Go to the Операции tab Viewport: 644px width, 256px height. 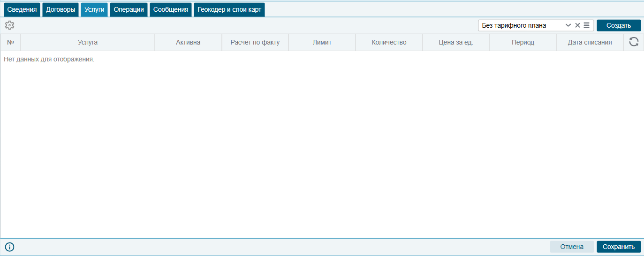[x=129, y=9]
